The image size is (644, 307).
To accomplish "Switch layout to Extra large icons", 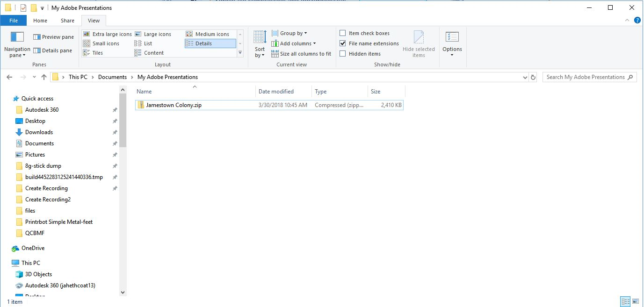I will pos(107,34).
